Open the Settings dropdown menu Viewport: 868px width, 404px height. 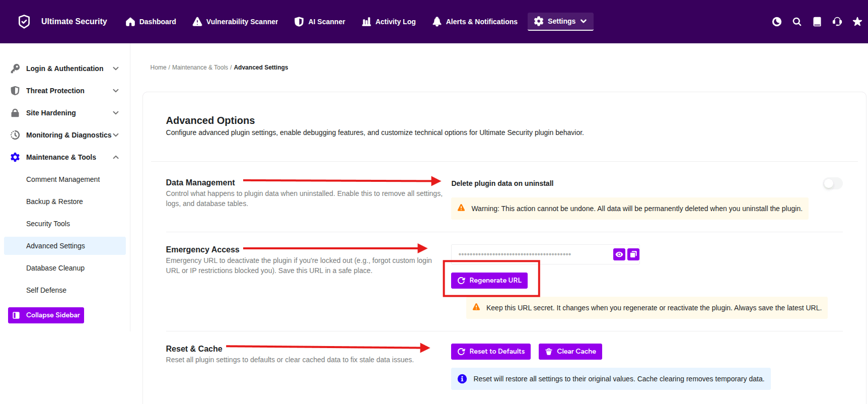point(560,21)
